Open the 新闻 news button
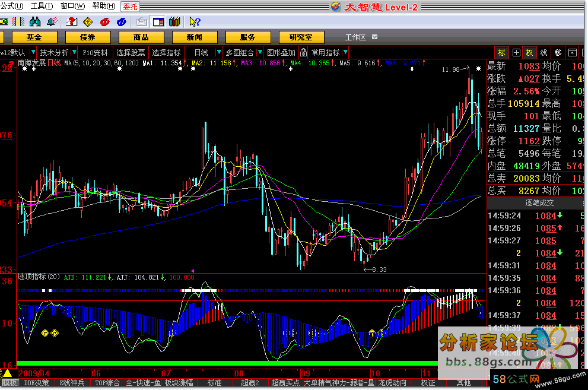Screen dimensions: 588x390 195,37
